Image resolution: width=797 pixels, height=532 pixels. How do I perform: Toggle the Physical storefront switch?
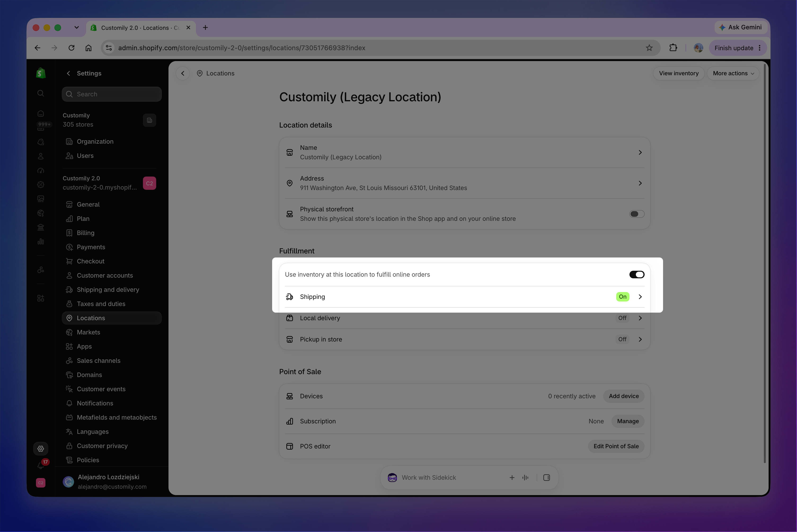coord(637,214)
